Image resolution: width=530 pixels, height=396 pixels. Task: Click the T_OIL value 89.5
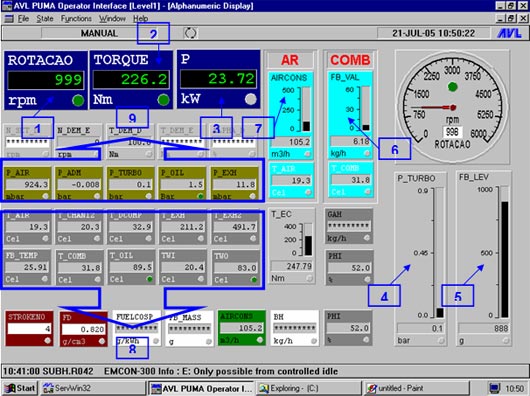coord(131,267)
